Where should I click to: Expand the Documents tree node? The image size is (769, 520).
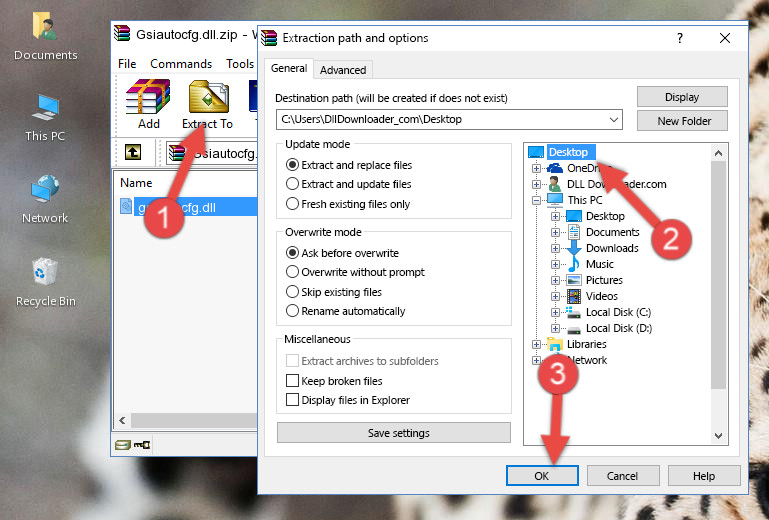(555, 232)
